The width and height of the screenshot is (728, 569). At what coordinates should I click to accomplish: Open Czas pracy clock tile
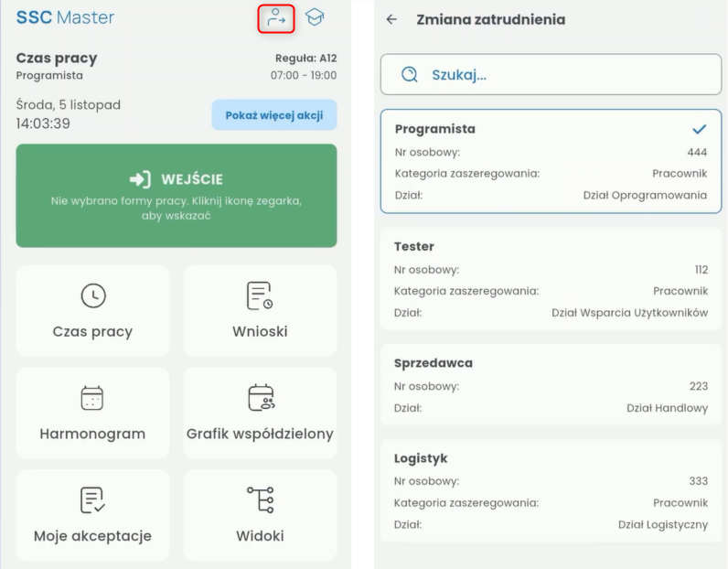[93, 311]
